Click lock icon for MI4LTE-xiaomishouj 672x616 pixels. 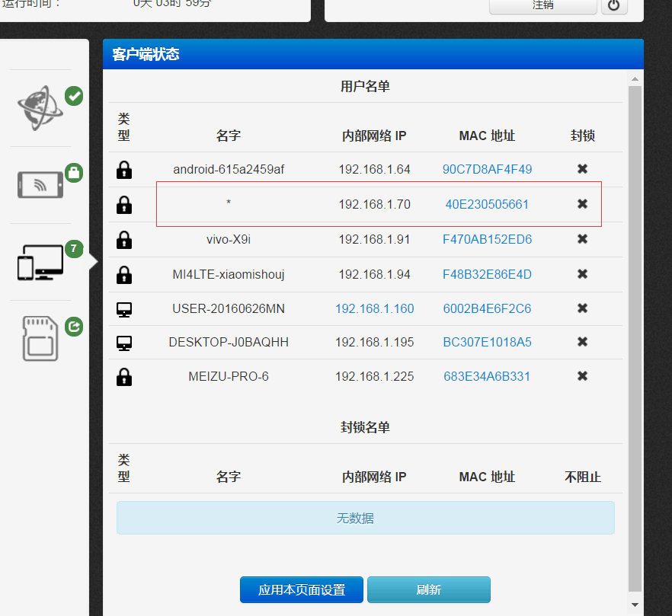pos(124,275)
